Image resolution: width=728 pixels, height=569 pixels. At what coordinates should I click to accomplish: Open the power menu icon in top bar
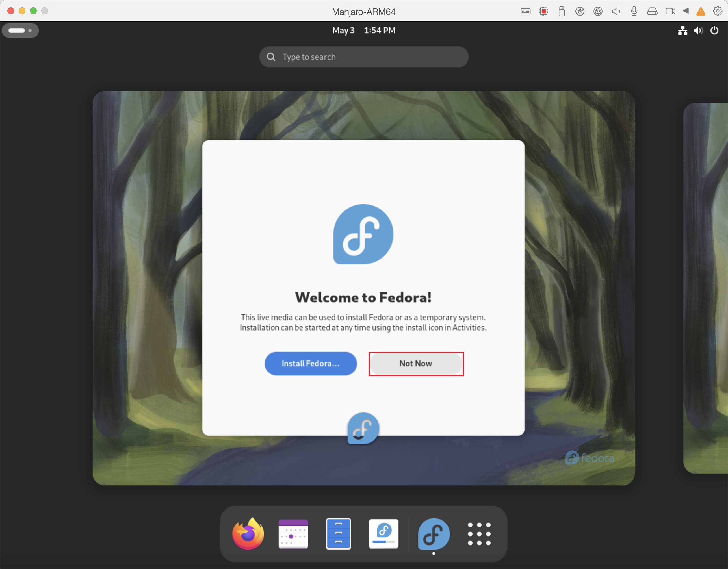[714, 31]
